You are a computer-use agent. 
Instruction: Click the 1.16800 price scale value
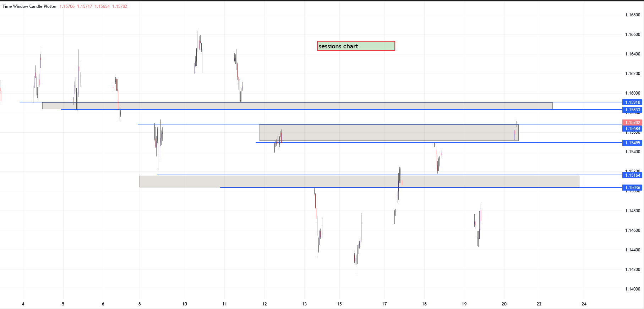(632, 15)
